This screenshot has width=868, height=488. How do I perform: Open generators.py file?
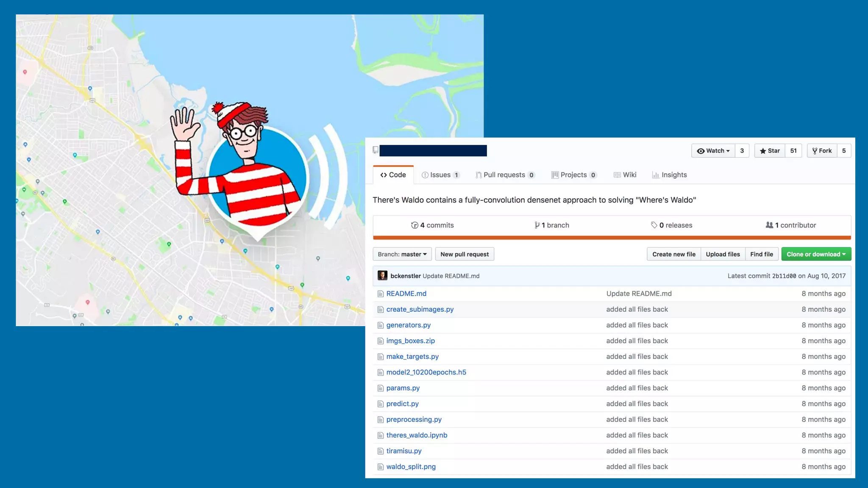[x=409, y=325]
